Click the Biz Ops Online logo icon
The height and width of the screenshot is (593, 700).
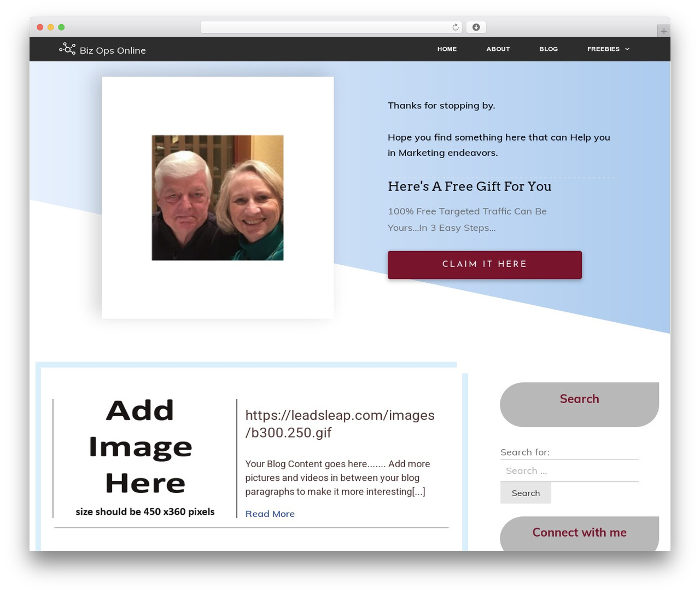click(x=67, y=49)
